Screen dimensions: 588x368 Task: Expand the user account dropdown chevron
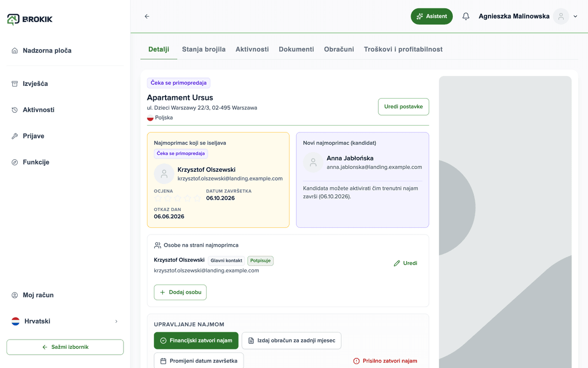coord(576,17)
